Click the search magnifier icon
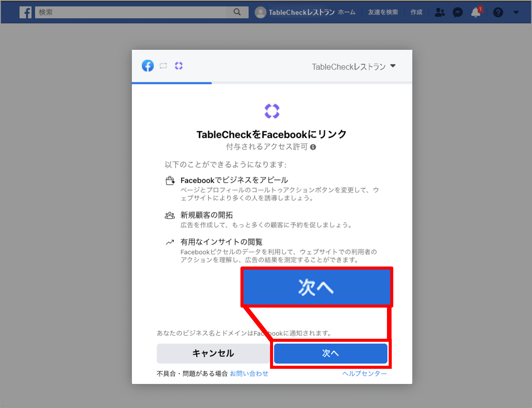 click(x=237, y=12)
